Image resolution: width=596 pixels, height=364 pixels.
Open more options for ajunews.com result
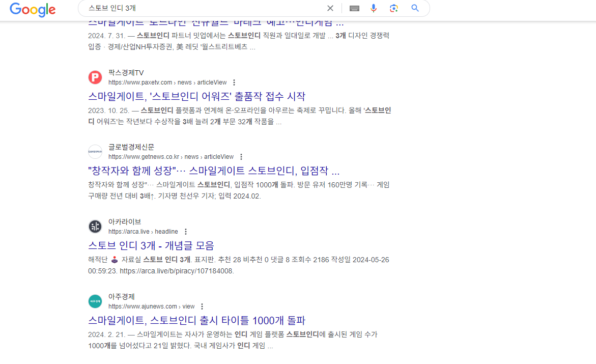pyautogui.click(x=202, y=306)
